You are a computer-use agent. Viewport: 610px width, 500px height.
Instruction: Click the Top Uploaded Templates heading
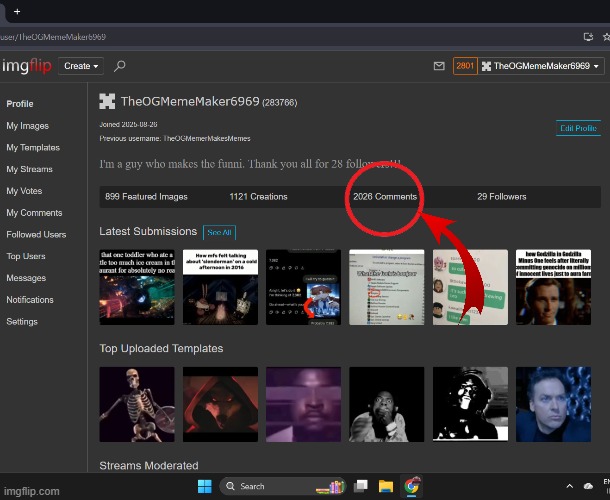coord(161,349)
